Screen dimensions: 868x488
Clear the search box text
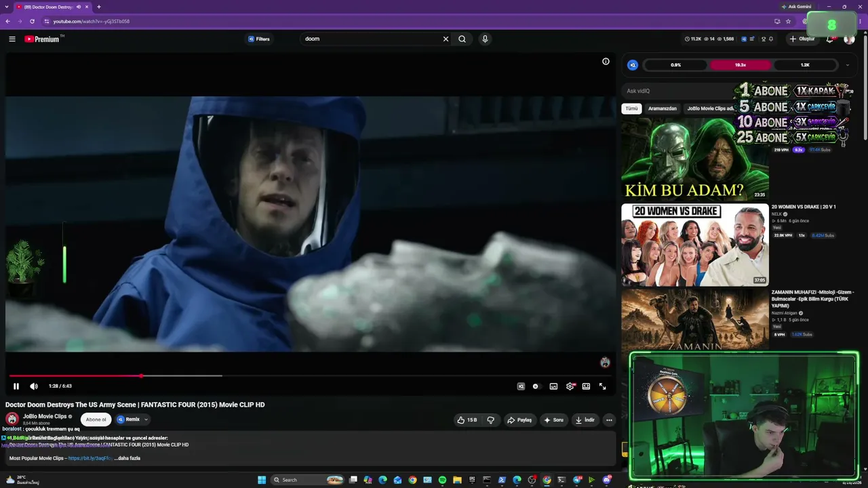click(446, 39)
